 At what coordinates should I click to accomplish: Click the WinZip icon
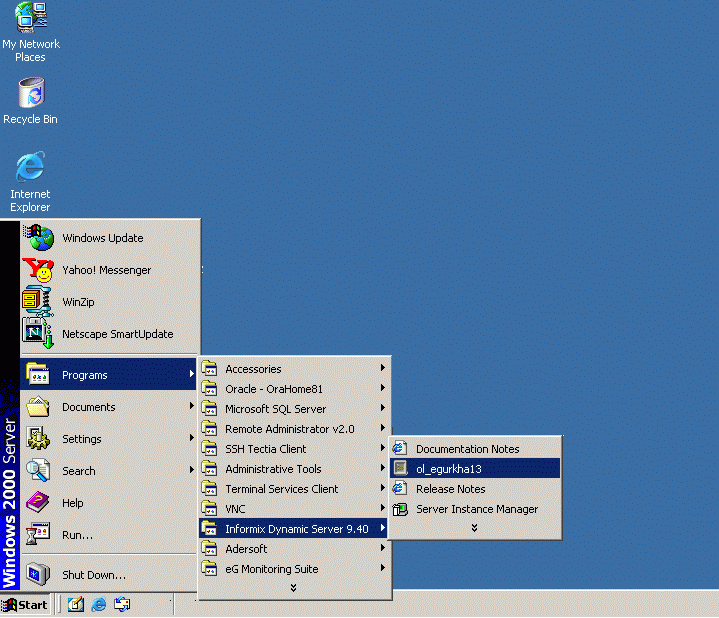[x=37, y=301]
